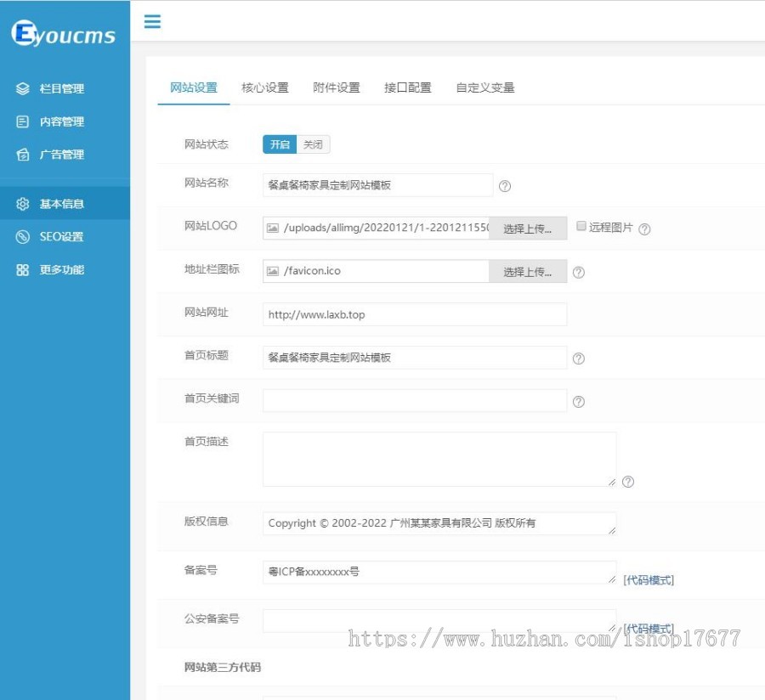Screen dimensions: 765x700
Task: Turn website status to 关闭
Action: point(313,144)
